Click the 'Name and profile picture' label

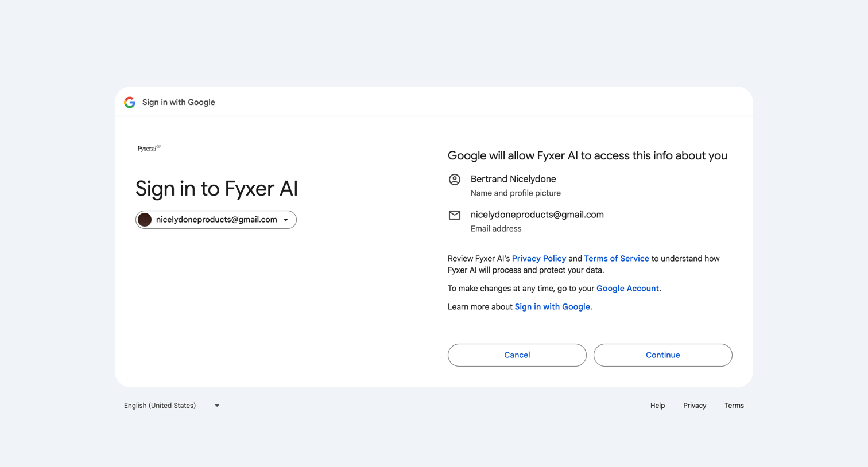pyautogui.click(x=516, y=193)
